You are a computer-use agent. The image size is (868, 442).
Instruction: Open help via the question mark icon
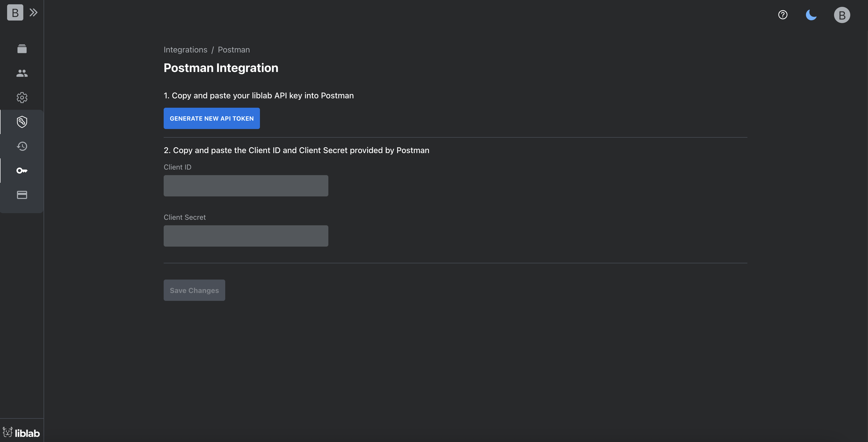pyautogui.click(x=782, y=14)
